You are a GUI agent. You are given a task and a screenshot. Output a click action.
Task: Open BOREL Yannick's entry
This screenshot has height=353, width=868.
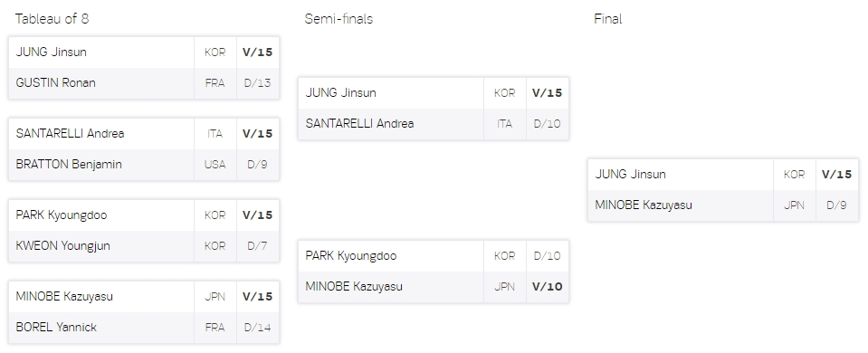pos(56,327)
